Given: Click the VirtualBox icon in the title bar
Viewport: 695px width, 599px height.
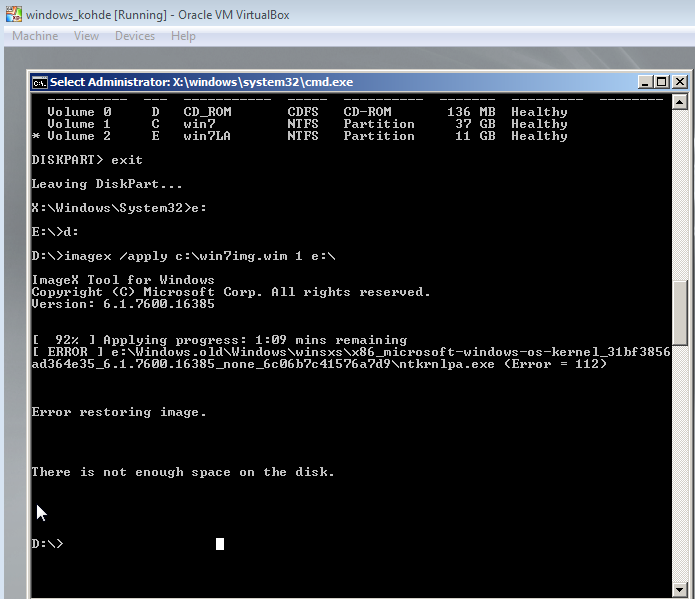Looking at the screenshot, I should point(12,13).
